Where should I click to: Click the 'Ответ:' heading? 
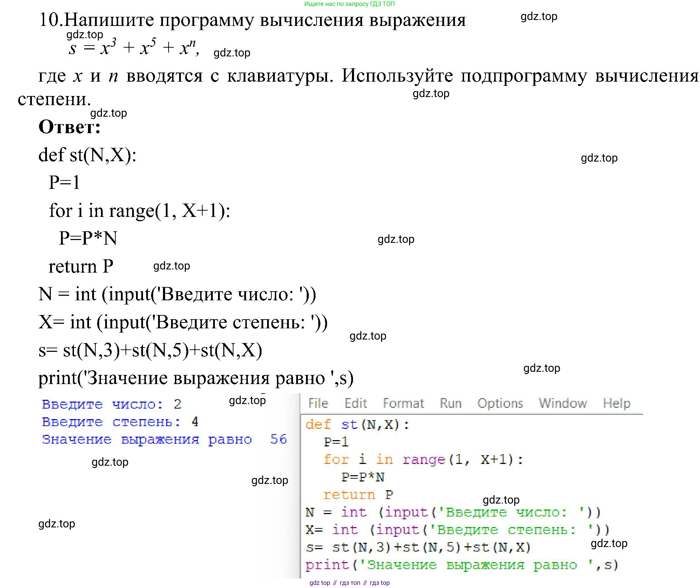tap(69, 127)
